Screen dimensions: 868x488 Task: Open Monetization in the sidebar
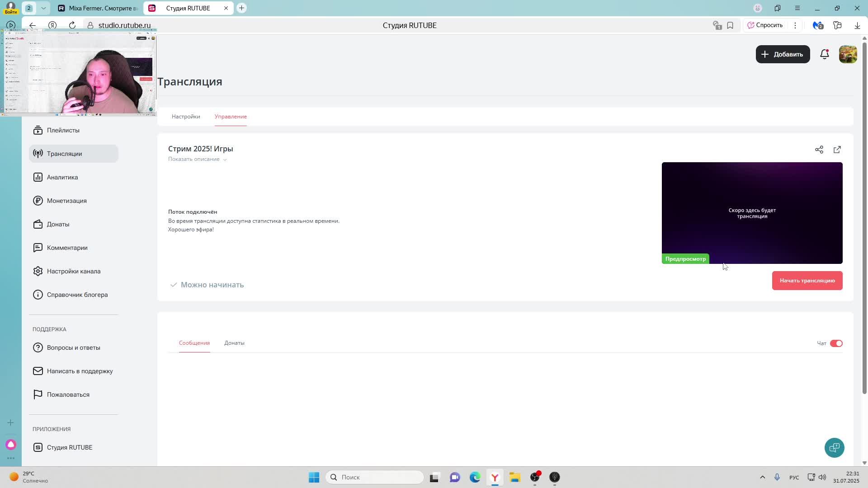click(66, 201)
